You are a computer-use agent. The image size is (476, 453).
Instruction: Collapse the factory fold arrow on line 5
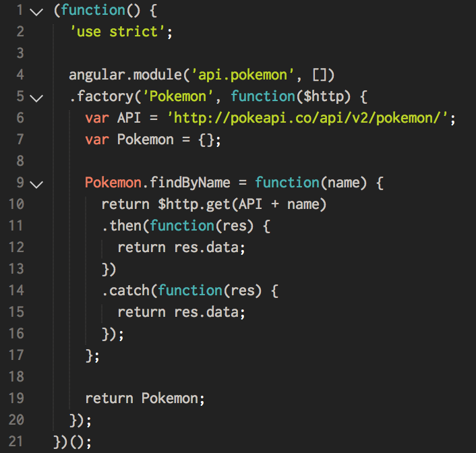(x=36, y=98)
